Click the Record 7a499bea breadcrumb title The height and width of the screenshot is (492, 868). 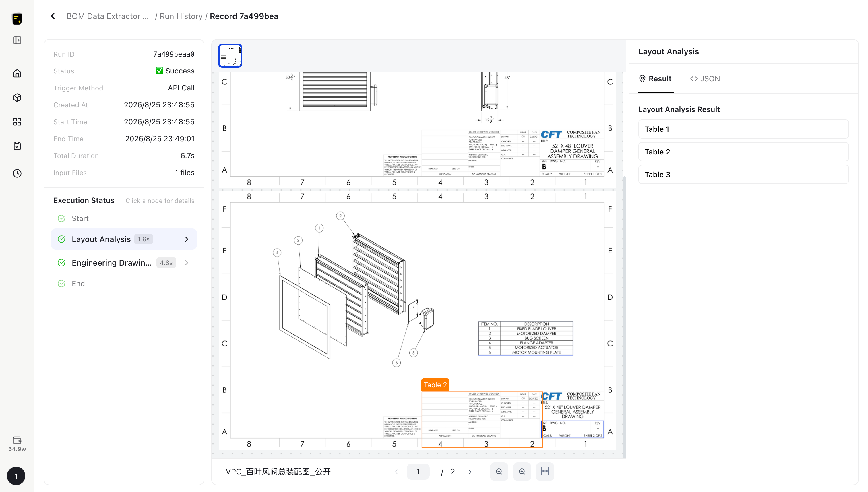(x=244, y=16)
